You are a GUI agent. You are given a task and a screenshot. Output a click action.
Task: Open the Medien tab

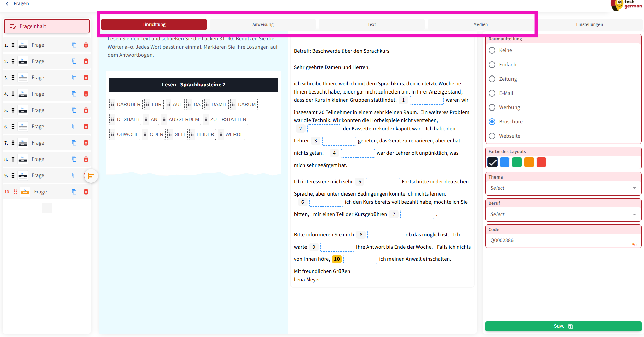tap(480, 24)
